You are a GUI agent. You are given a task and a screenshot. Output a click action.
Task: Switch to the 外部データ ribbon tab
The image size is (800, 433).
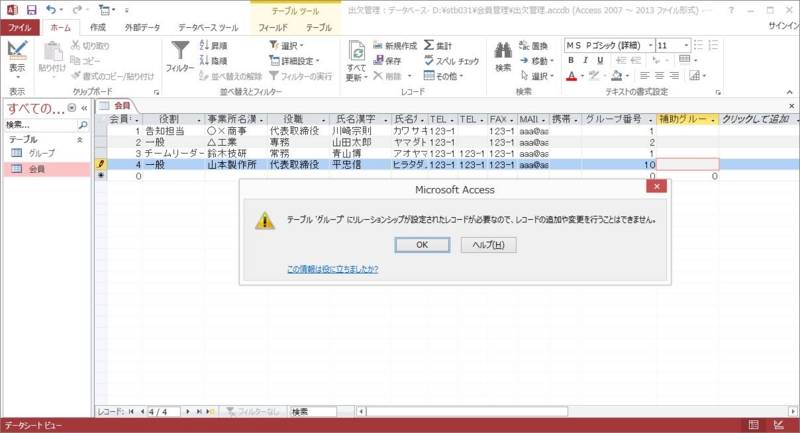[x=142, y=28]
